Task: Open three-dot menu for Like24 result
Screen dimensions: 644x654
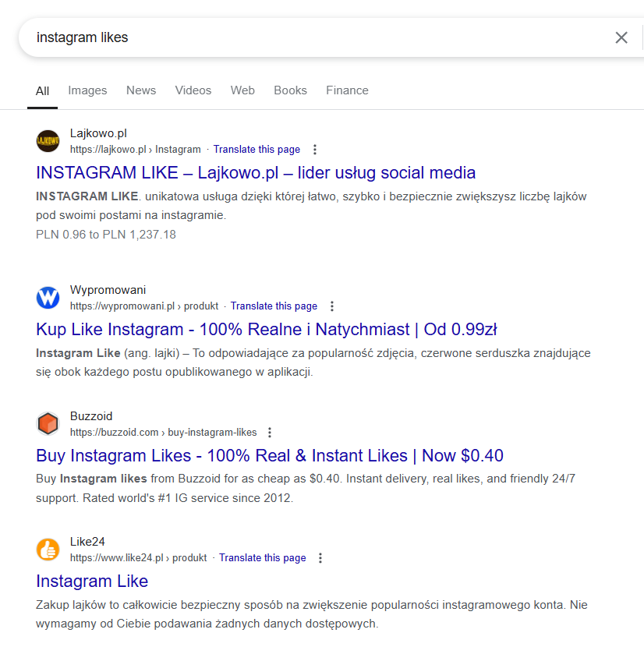Action: tap(320, 558)
